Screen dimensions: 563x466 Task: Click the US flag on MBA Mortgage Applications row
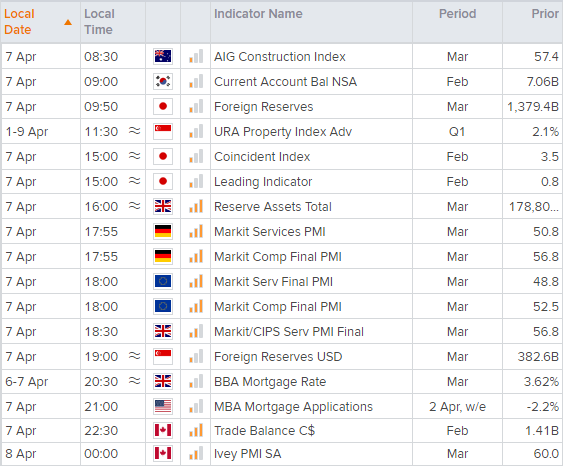(x=163, y=406)
